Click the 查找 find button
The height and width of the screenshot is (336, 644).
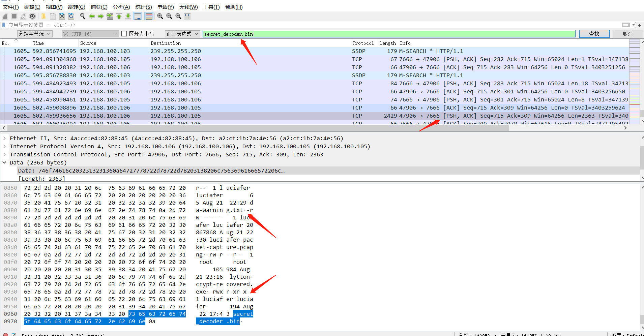594,34
